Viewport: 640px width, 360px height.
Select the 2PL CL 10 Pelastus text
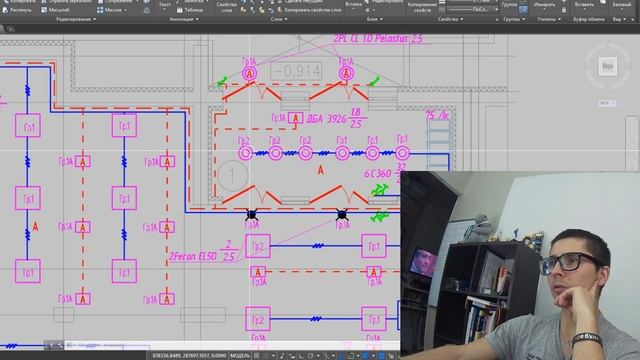(x=378, y=39)
